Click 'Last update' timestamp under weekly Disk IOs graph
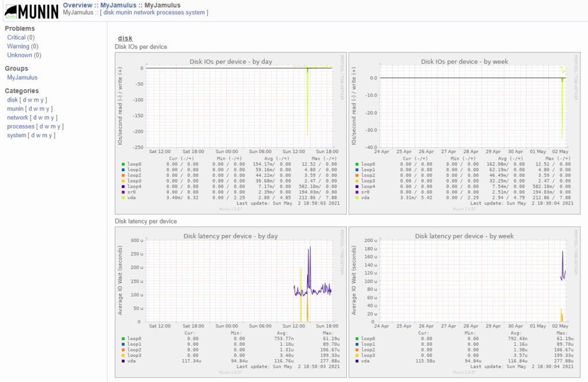This screenshot has height=382, width=588. pyautogui.click(x=521, y=203)
